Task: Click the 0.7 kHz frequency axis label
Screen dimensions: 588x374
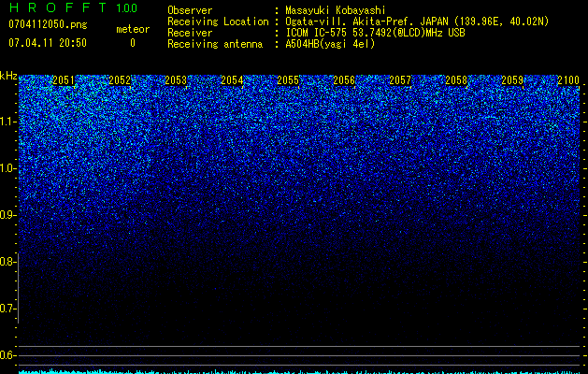Action: pyautogui.click(x=7, y=309)
